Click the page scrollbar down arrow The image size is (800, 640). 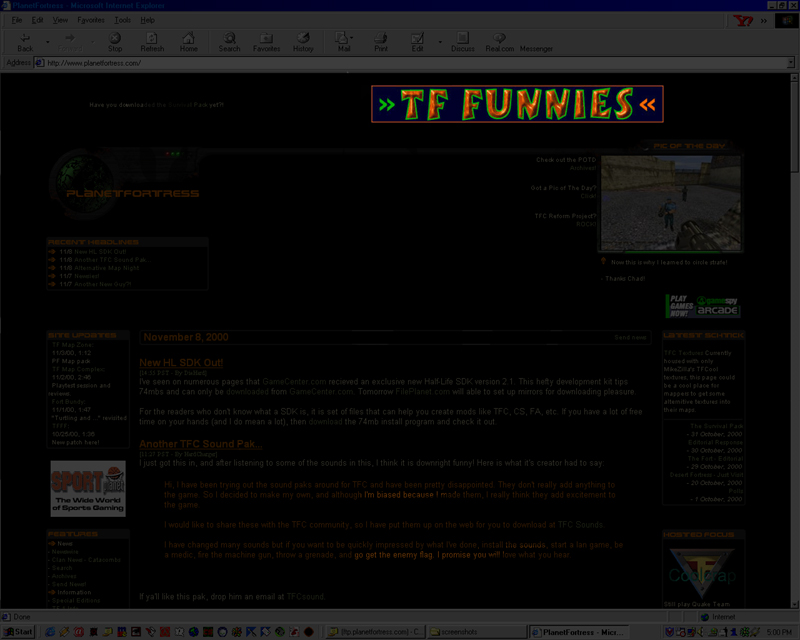pyautogui.click(x=794, y=604)
